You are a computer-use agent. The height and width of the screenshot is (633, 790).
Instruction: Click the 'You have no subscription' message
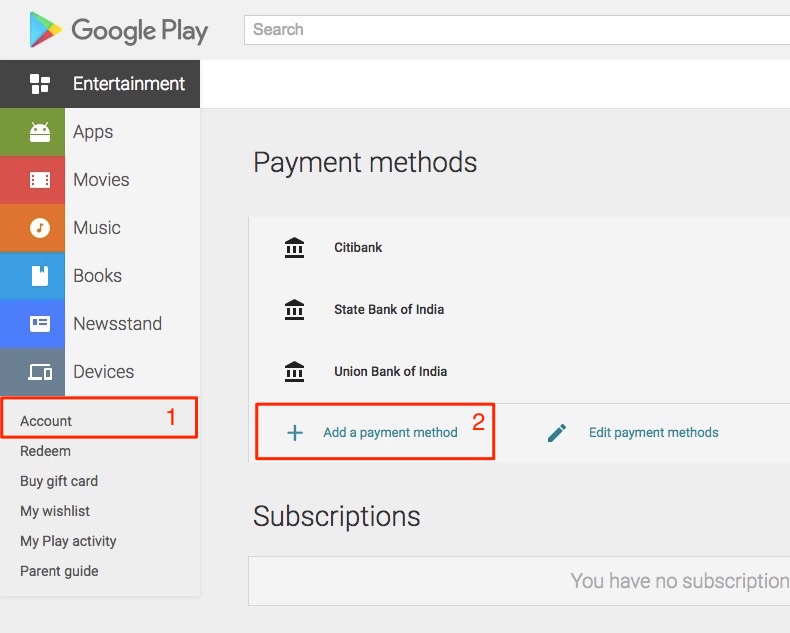[680, 581]
